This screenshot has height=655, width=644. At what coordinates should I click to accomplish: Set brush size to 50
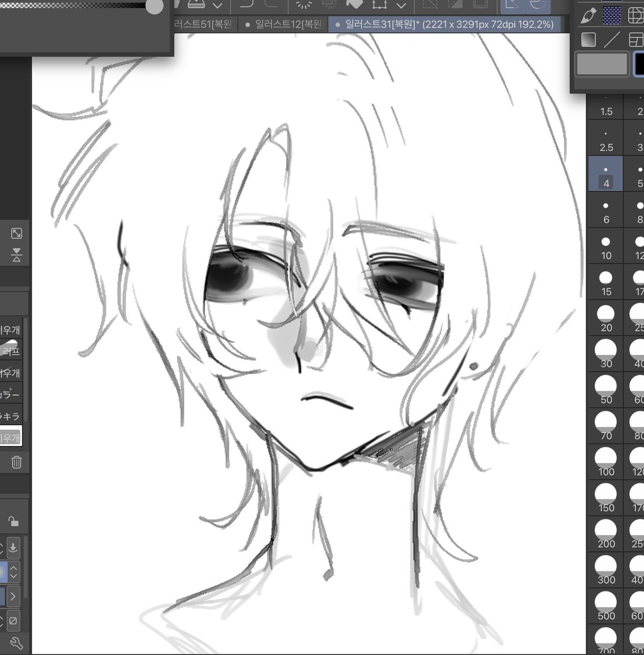606,391
